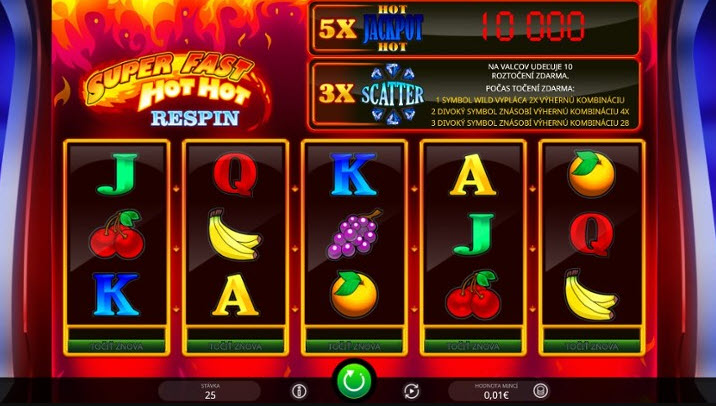
Task: Open the info paytable icon
Action: 299,391
